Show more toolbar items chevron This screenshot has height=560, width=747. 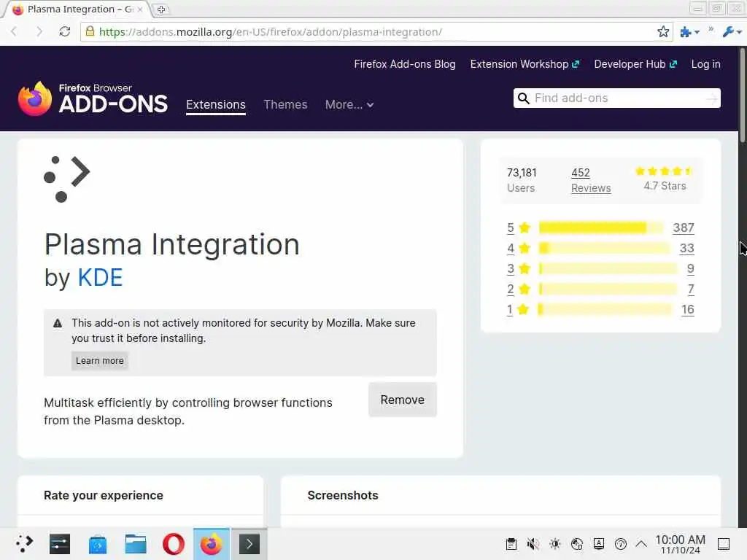tap(711, 29)
